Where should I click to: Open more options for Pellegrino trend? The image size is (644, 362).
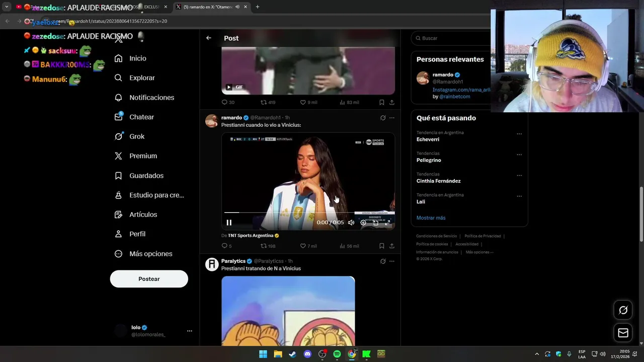click(x=519, y=155)
